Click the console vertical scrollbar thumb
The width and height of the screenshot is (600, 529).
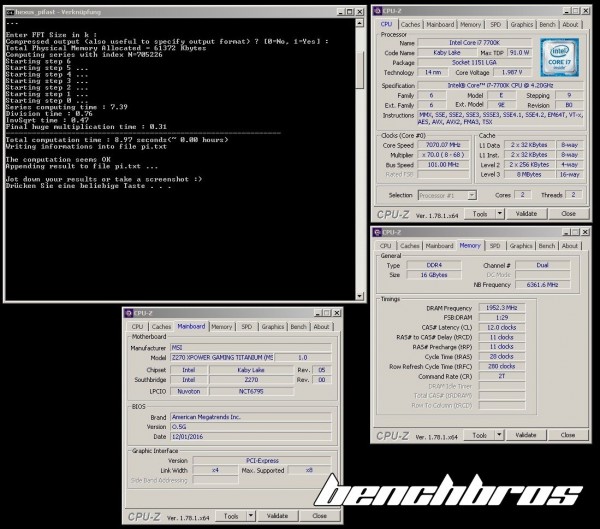pyautogui.click(x=359, y=69)
